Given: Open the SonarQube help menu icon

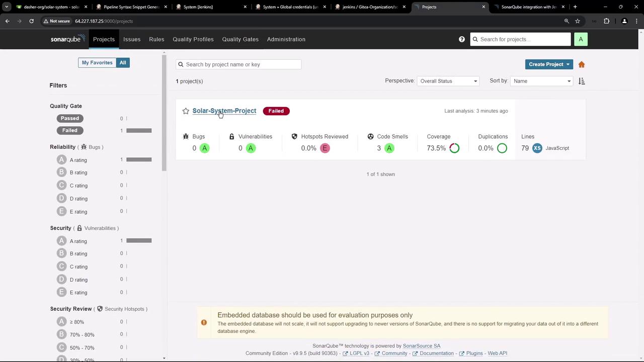Looking at the screenshot, I should [x=462, y=39].
